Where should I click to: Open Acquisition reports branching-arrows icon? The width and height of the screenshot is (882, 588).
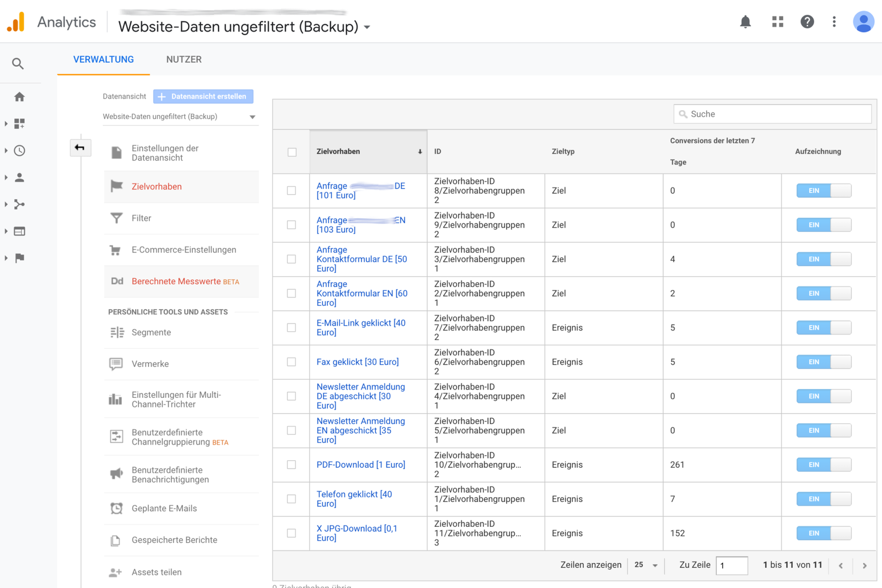[19, 204]
